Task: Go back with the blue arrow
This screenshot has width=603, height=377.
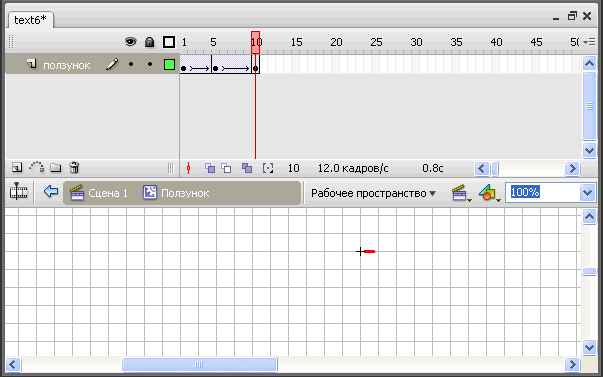Action: [51, 191]
